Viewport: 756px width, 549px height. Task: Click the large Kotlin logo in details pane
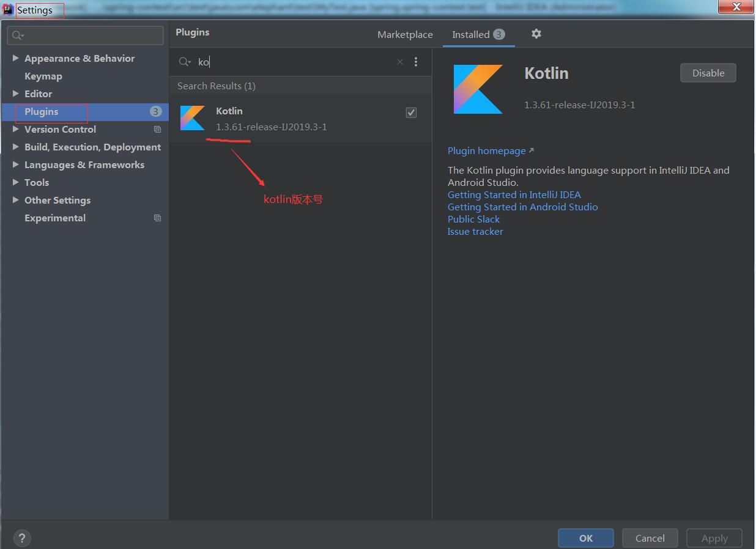478,89
